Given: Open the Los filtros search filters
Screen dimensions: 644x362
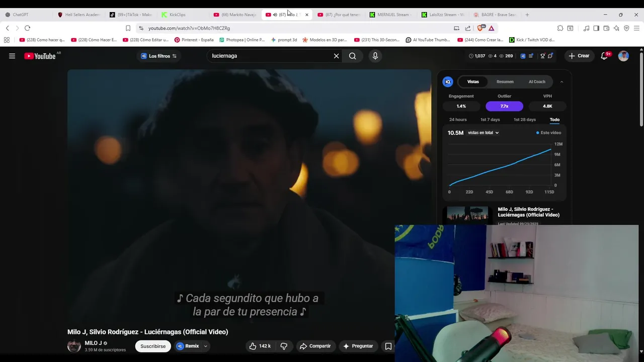Looking at the screenshot, I should (x=159, y=56).
